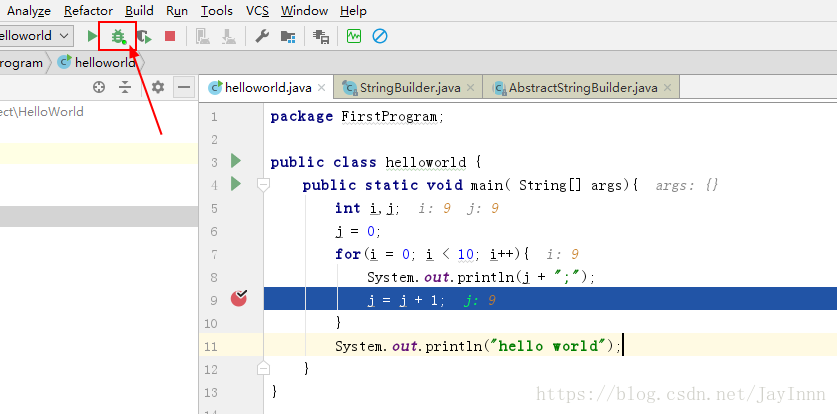Click the println(j + ";") statement

coord(481,277)
